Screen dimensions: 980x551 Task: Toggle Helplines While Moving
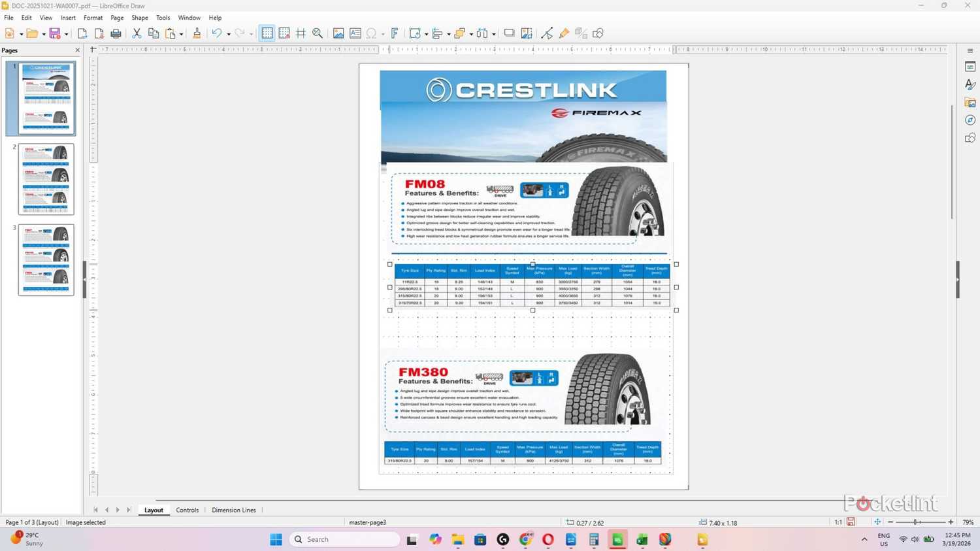(x=301, y=33)
